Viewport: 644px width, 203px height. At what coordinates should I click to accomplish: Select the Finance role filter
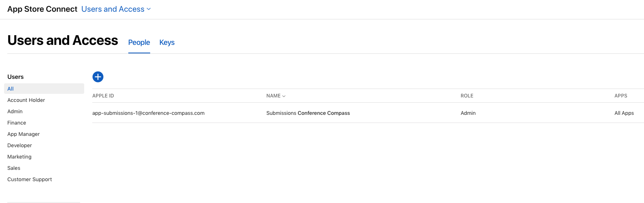(x=17, y=123)
